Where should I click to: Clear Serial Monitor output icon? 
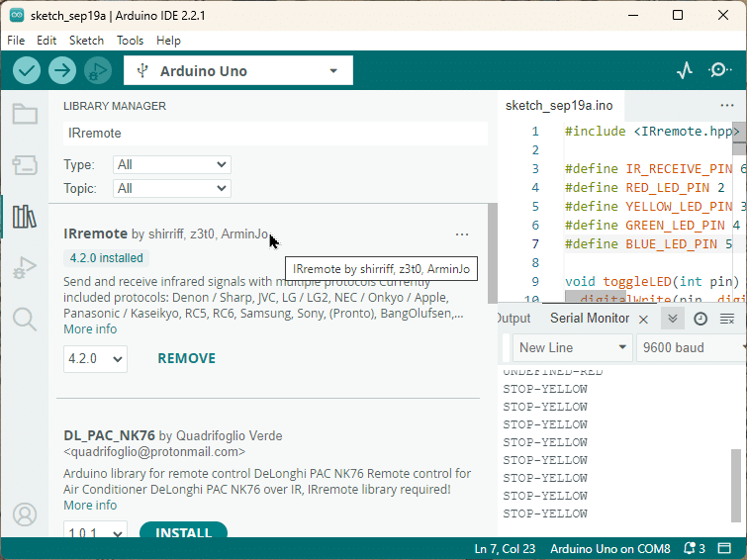point(727,319)
